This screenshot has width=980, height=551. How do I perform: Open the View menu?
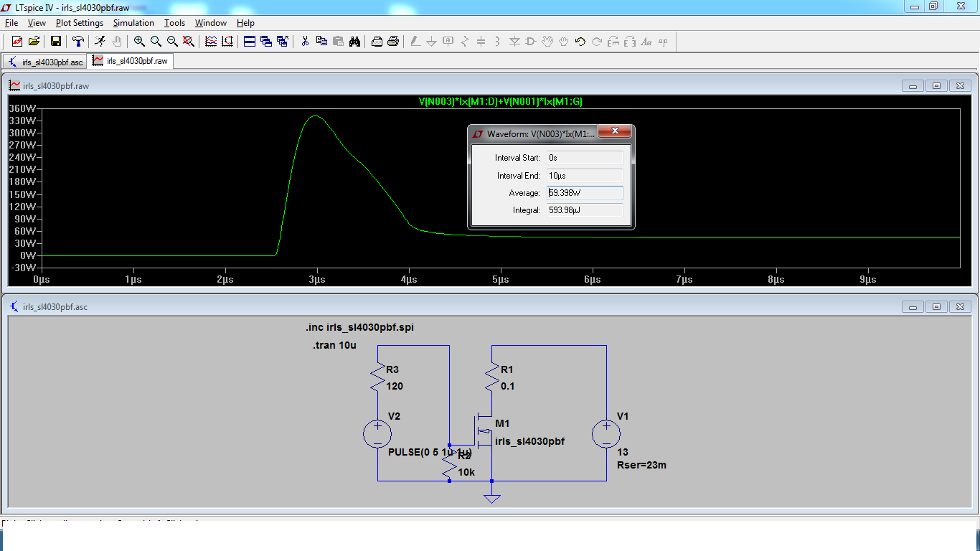37,23
